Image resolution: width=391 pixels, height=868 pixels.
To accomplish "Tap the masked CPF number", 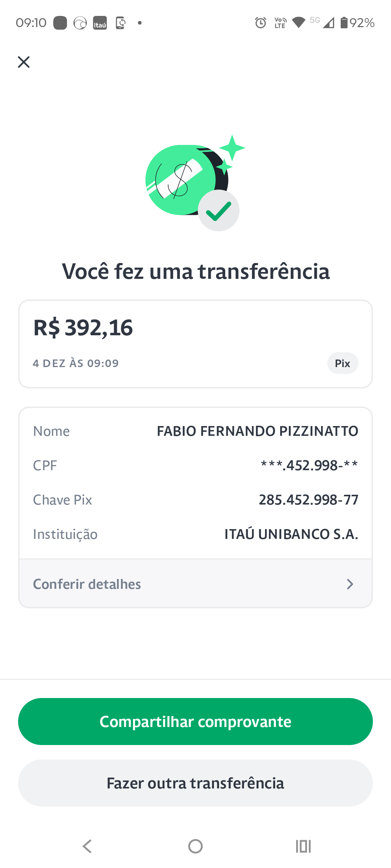I will point(310,465).
